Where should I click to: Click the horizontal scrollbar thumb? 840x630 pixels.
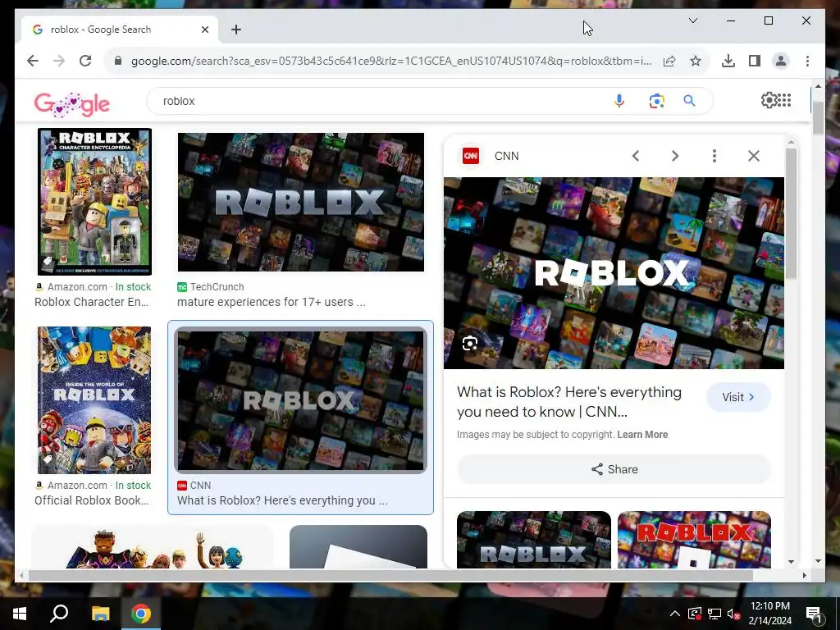391,575
